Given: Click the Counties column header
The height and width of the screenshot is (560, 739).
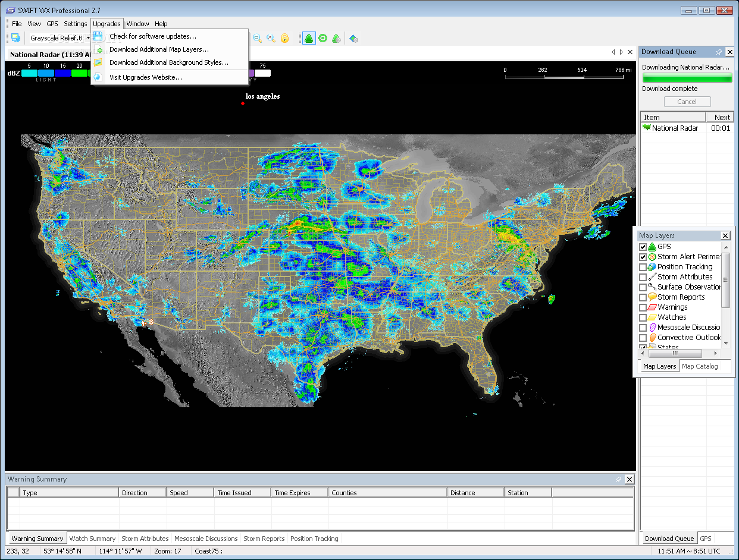Looking at the screenshot, I should coord(387,493).
